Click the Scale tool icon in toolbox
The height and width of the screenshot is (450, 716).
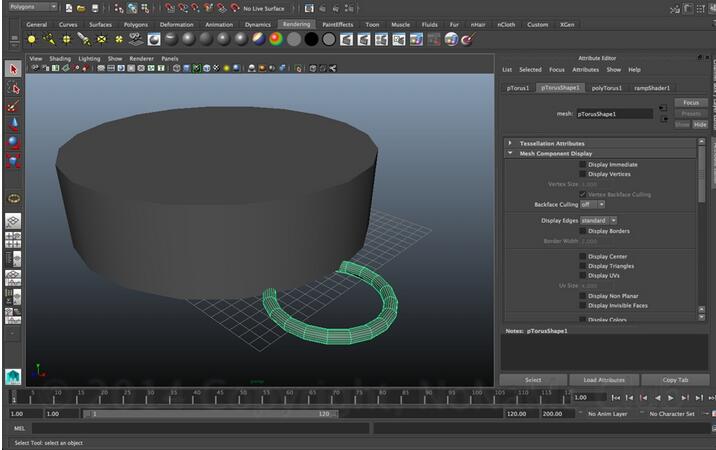pyautogui.click(x=13, y=160)
